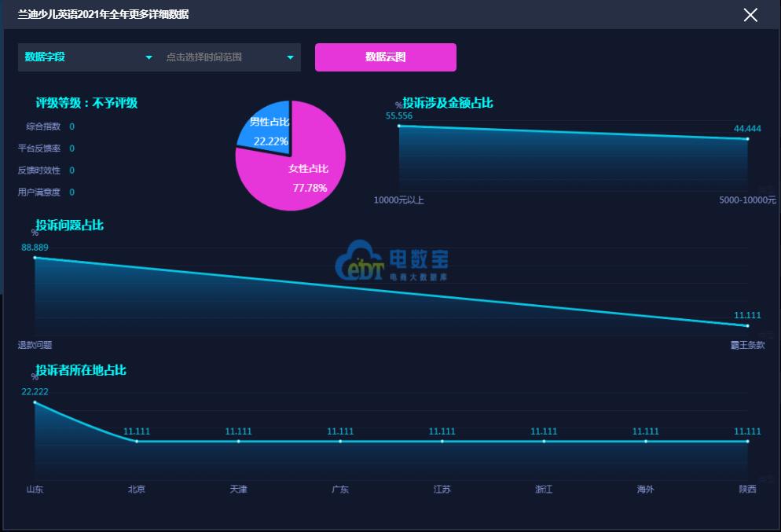Click the 投诉问题占比 chart title
Viewport: 781px width, 532px height.
[70, 226]
